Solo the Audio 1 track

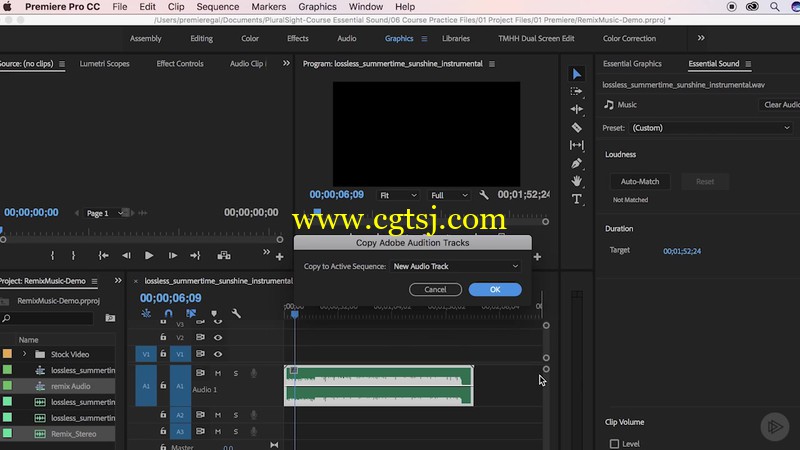236,373
